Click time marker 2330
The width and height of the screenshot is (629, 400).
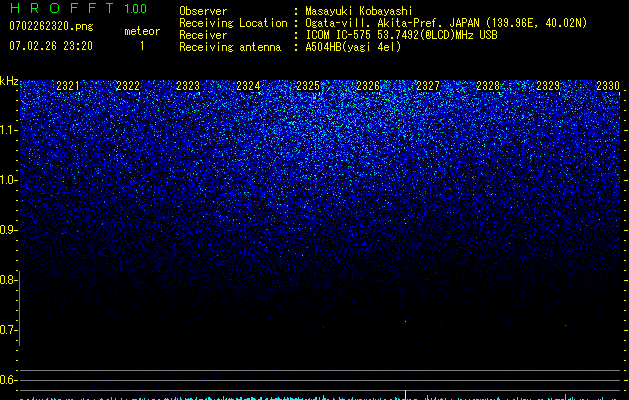click(x=608, y=86)
